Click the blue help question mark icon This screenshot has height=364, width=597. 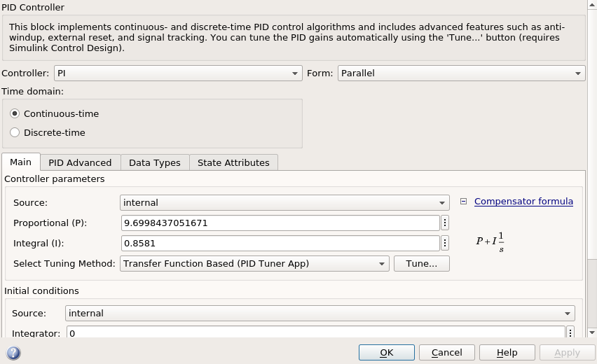point(13,353)
